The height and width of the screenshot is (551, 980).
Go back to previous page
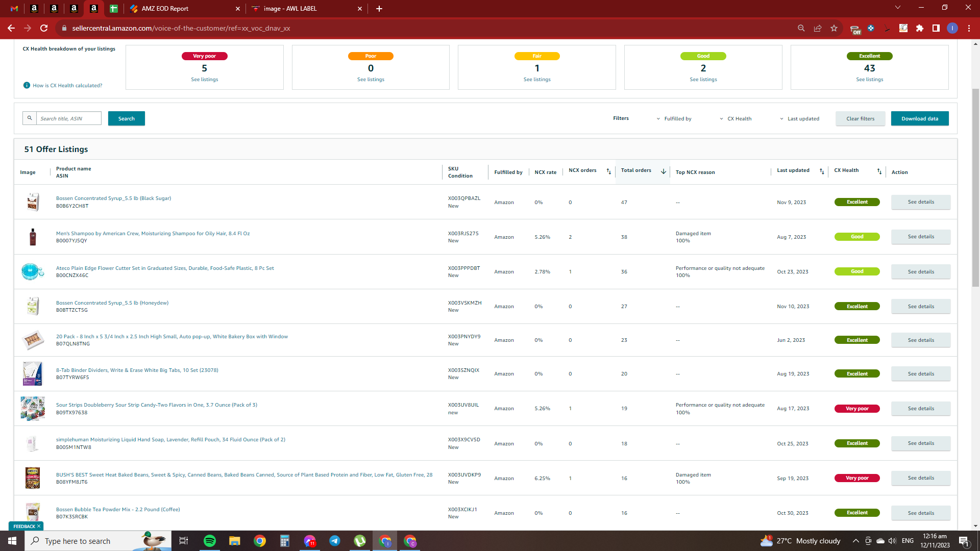point(11,28)
